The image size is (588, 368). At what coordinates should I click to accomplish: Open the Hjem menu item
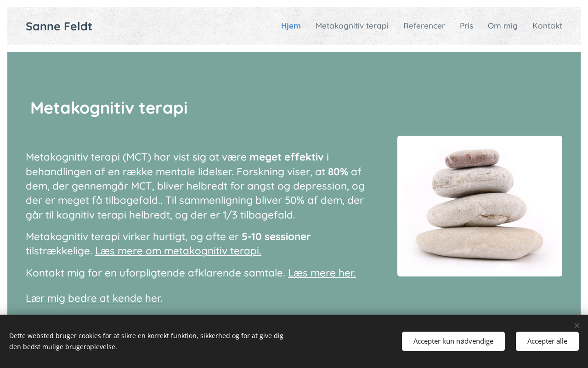pos(291,26)
